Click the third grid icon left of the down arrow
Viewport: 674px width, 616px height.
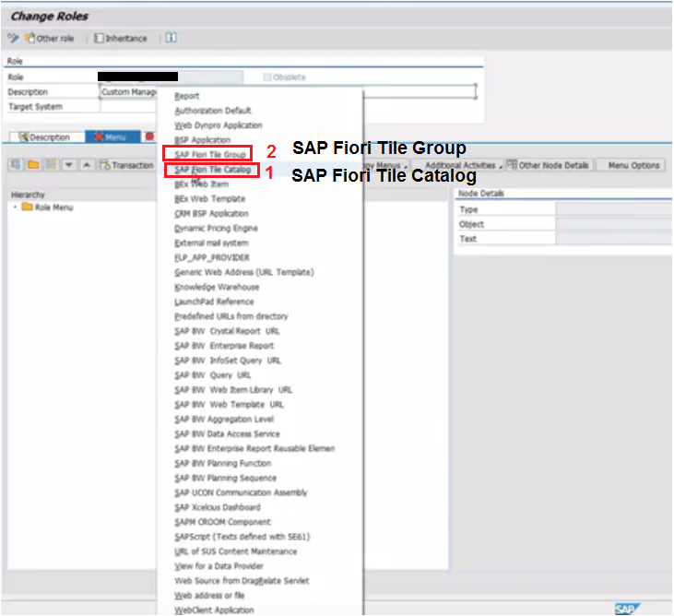tap(51, 165)
